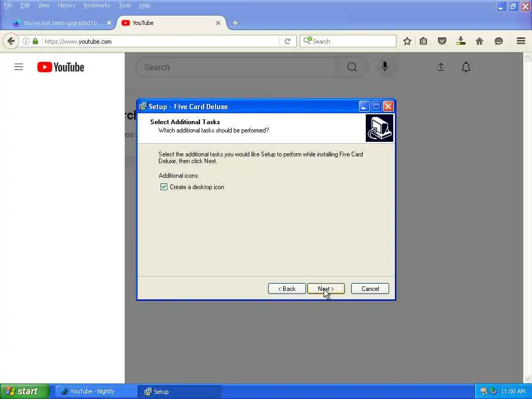
Task: Open the site information icon in the address bar
Action: pyautogui.click(x=26, y=42)
